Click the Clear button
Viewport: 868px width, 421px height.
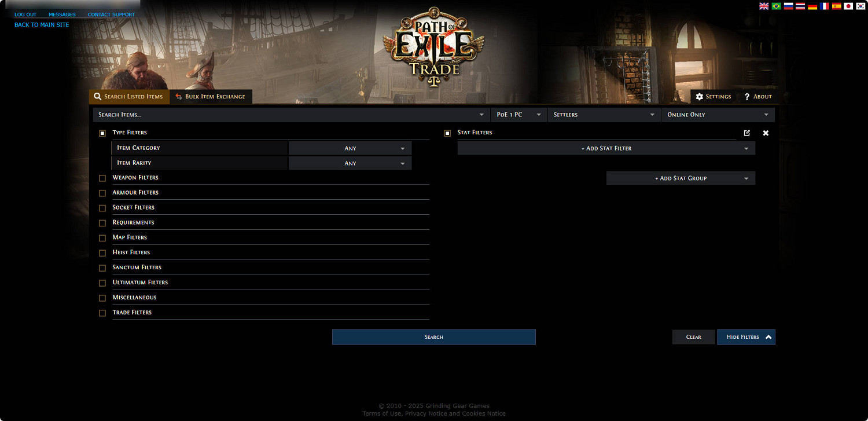click(693, 337)
